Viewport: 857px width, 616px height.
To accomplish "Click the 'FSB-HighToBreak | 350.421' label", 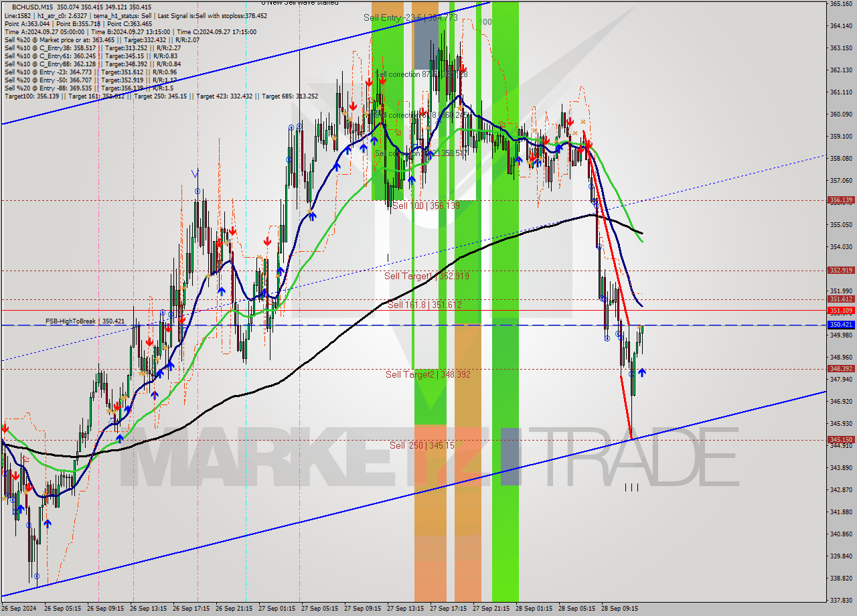I will (x=85, y=321).
